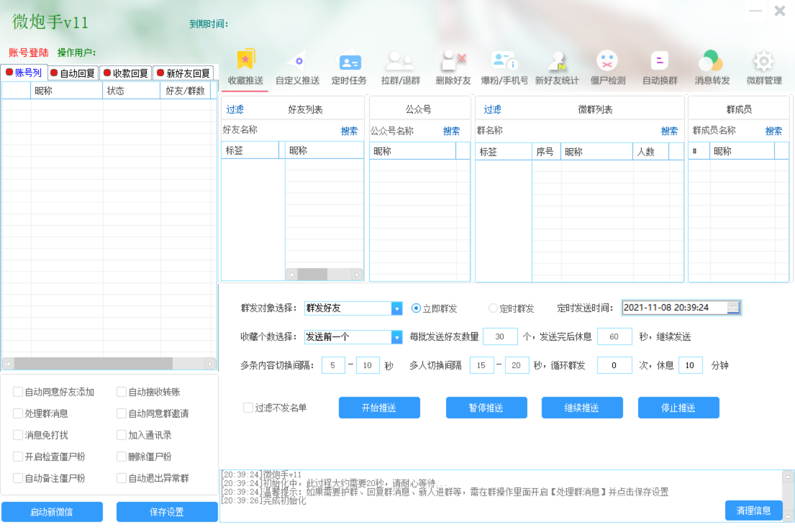The image size is (795, 532).
Task: Click 人数 column header in 微群列表
Action: click(x=651, y=151)
